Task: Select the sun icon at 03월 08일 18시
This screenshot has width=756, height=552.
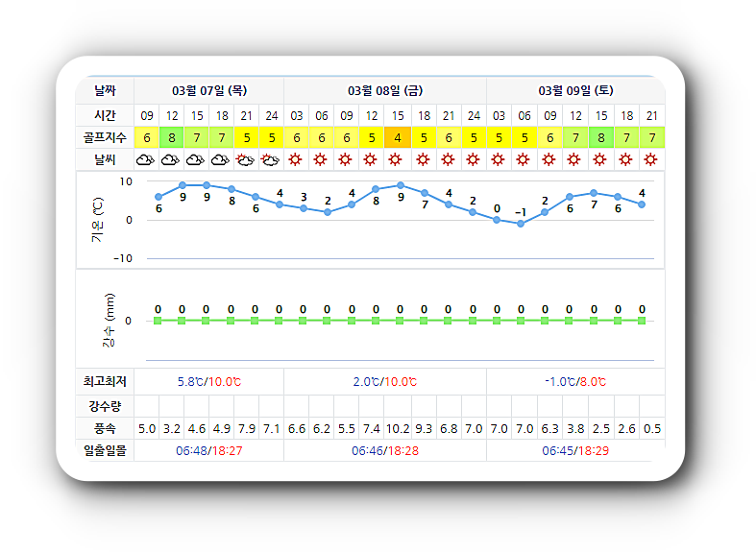Action: coord(424,159)
